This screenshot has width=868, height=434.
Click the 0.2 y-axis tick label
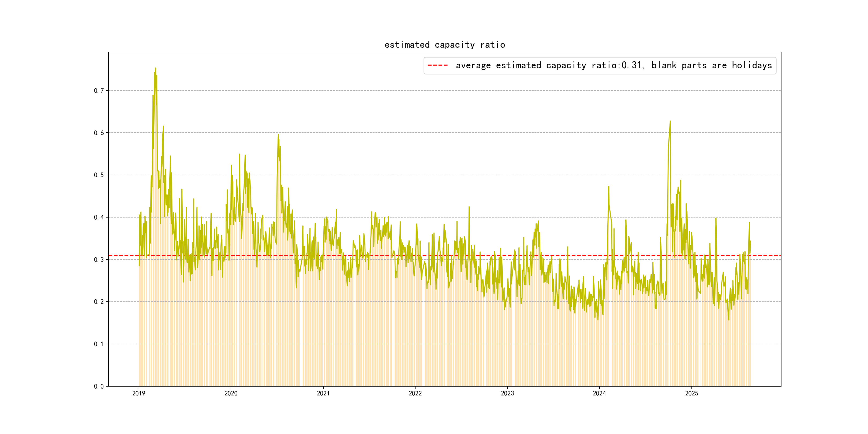[99, 302]
